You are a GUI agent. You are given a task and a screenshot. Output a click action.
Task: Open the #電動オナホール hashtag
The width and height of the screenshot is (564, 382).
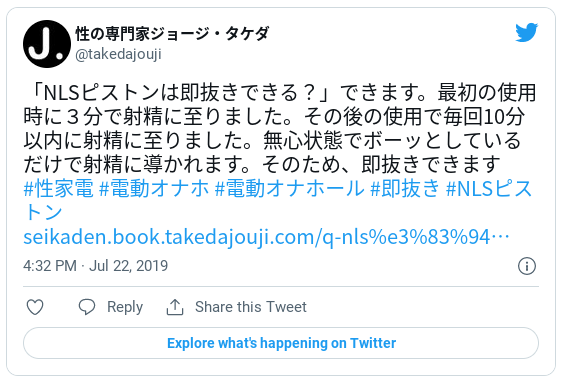click(x=290, y=188)
